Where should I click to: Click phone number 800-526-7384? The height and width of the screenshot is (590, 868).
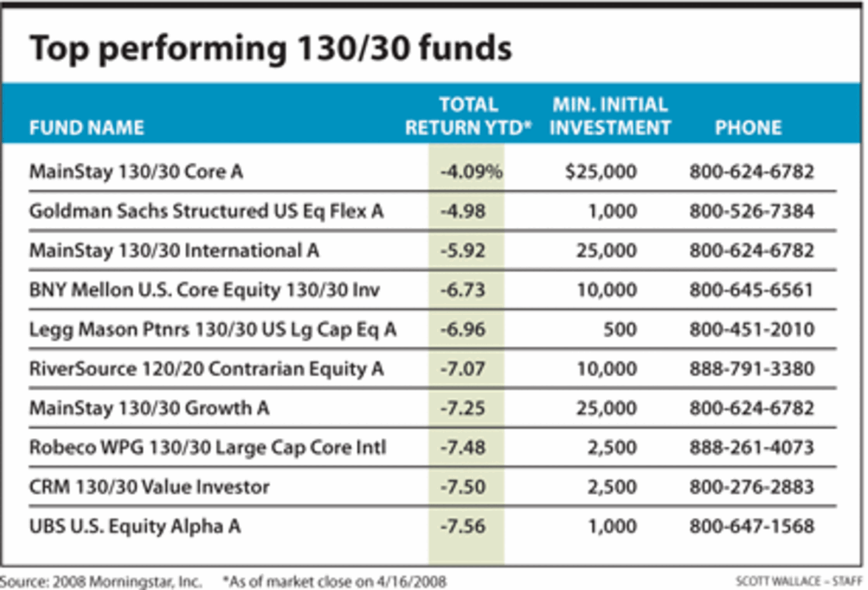pyautogui.click(x=751, y=211)
